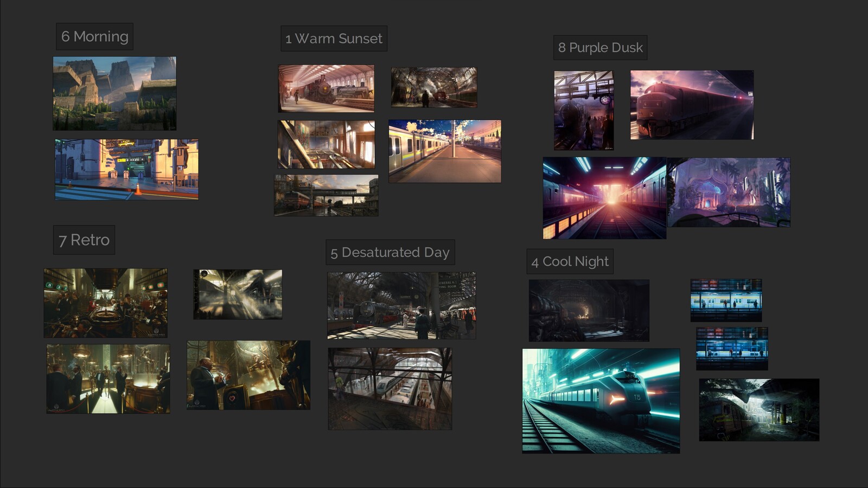The height and width of the screenshot is (488, 868).
Task: Click the sci-fi station entrance with traffic cone
Action: 126,169
